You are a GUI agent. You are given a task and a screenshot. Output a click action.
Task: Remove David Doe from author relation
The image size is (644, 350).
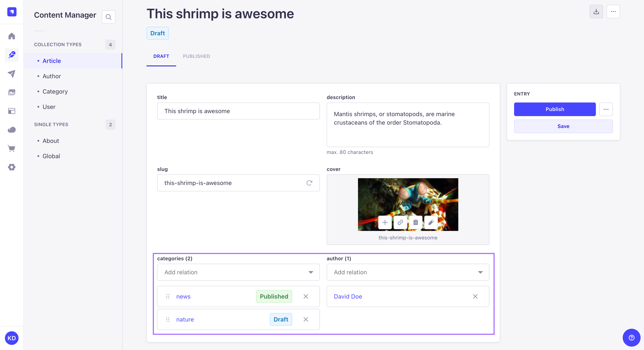(476, 297)
